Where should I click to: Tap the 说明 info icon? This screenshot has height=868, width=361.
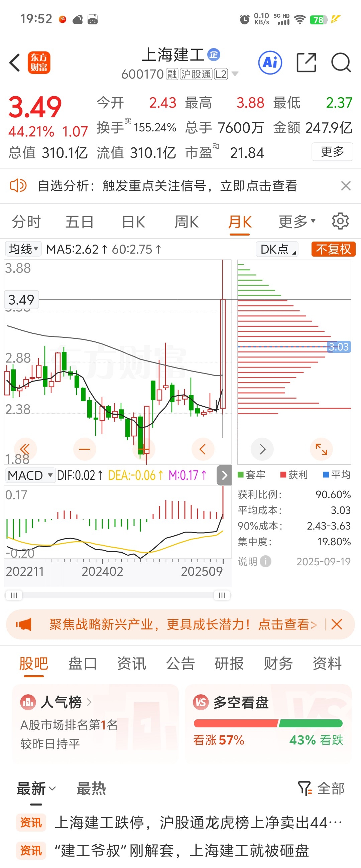(266, 561)
